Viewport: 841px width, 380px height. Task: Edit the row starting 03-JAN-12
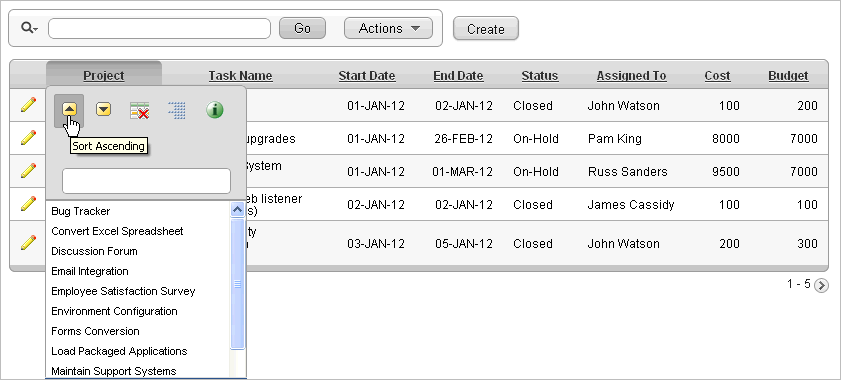(x=28, y=243)
